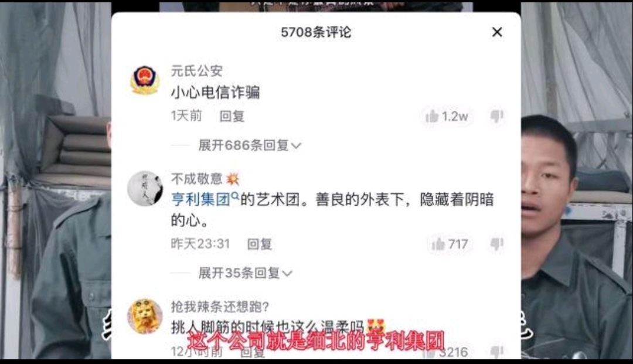
Task: Close the 5708条评论 comments panel
Action: click(497, 32)
